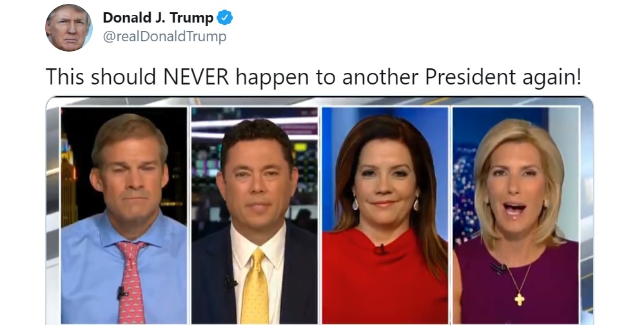Image resolution: width=644 pixels, height=325 pixels.
Task: Open the round profile avatar photo
Action: (x=68, y=28)
